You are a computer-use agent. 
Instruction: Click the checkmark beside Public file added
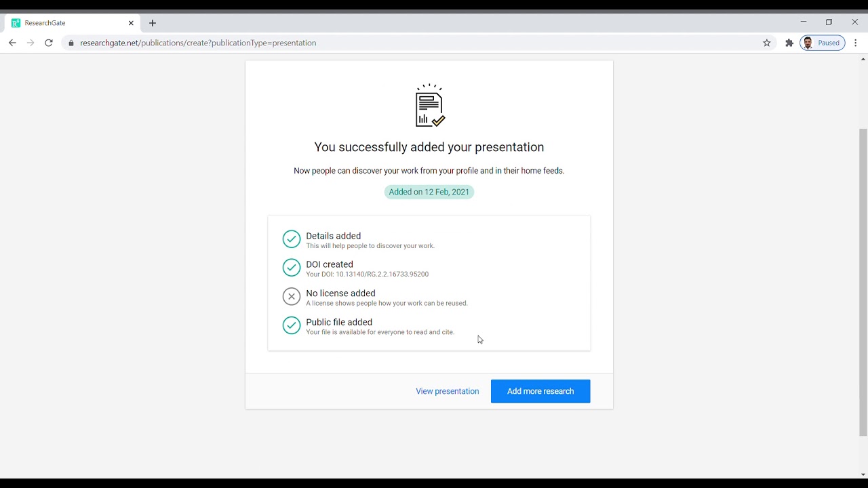pos(292,325)
